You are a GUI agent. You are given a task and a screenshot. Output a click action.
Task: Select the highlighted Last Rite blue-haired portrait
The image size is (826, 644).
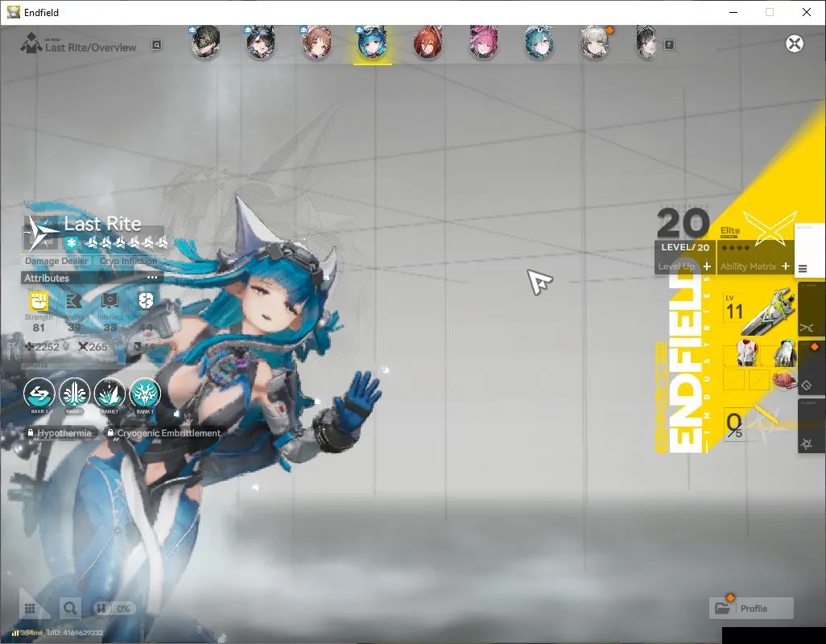pyautogui.click(x=373, y=43)
